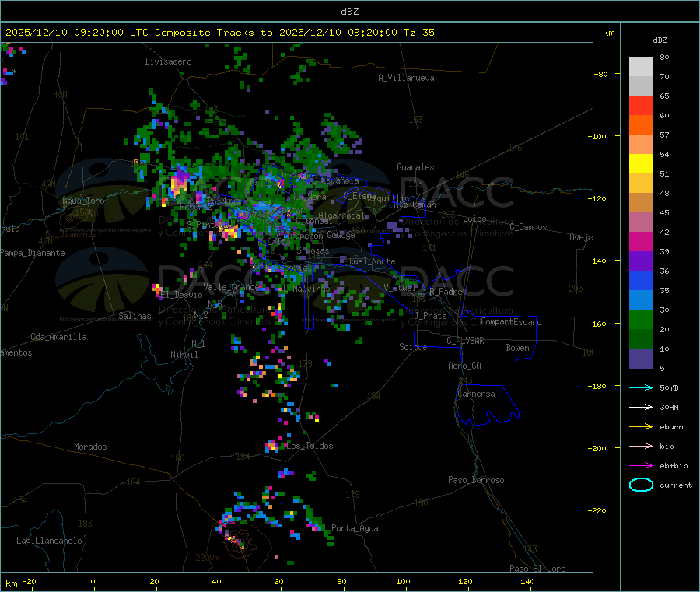Screen dimensions: 700x592
Task: Click the yellow eburn arrow legend icon
Action: (641, 427)
